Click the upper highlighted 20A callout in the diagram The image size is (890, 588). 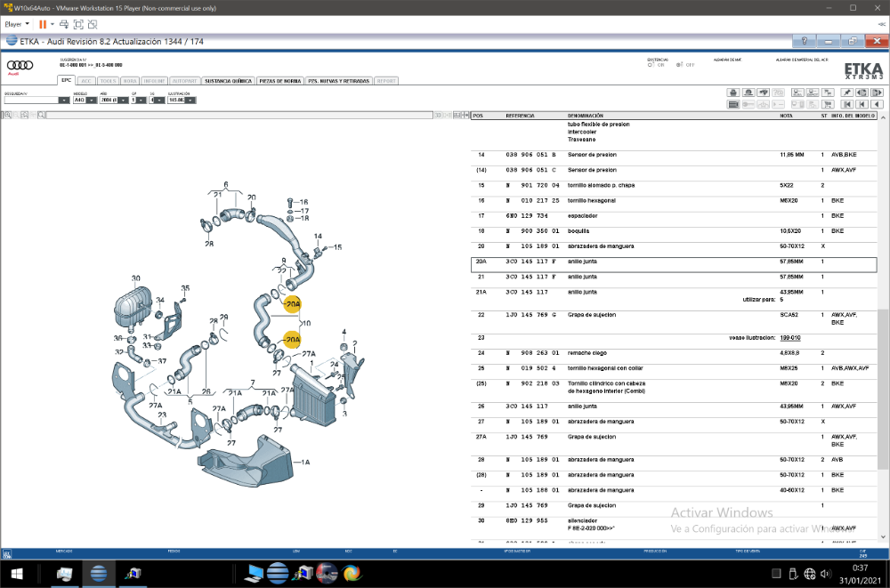tap(292, 305)
